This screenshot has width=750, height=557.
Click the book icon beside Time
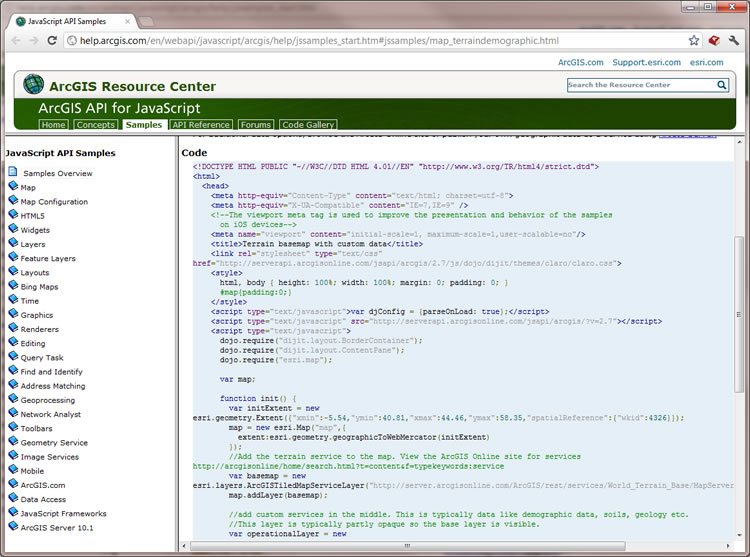pyautogui.click(x=13, y=299)
